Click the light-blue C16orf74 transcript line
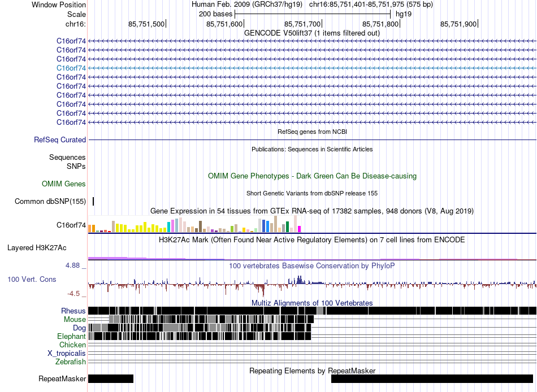 pyautogui.click(x=313, y=68)
